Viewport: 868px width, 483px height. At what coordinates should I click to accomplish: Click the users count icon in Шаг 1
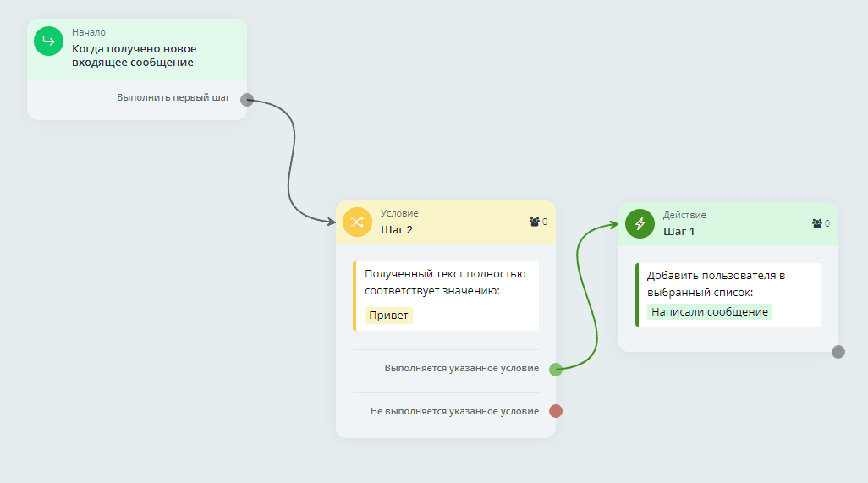(817, 223)
